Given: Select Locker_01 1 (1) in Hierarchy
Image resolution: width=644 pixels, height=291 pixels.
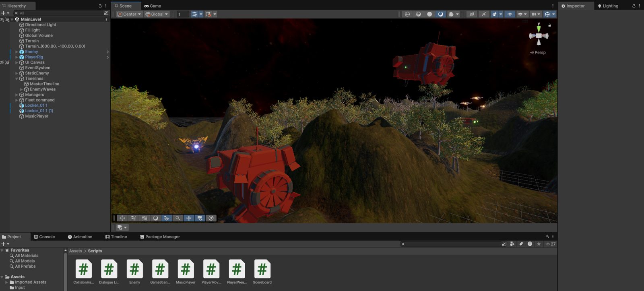Looking at the screenshot, I should tap(39, 111).
